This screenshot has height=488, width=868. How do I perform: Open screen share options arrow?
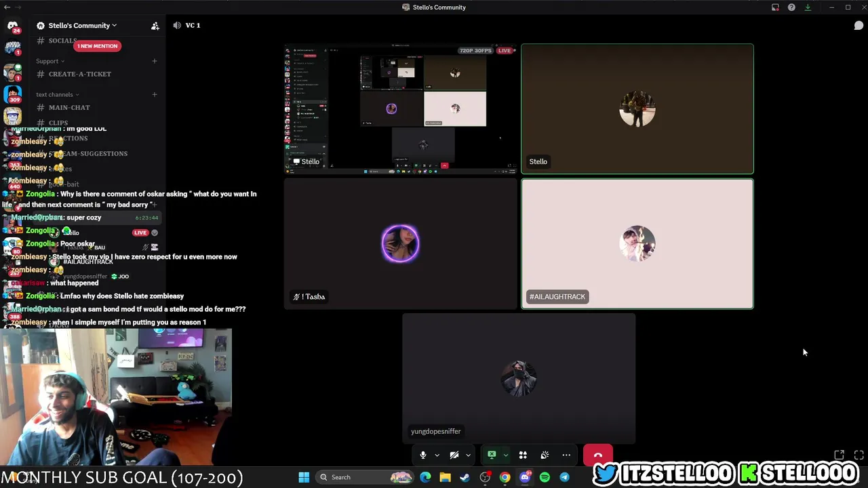[x=505, y=455]
